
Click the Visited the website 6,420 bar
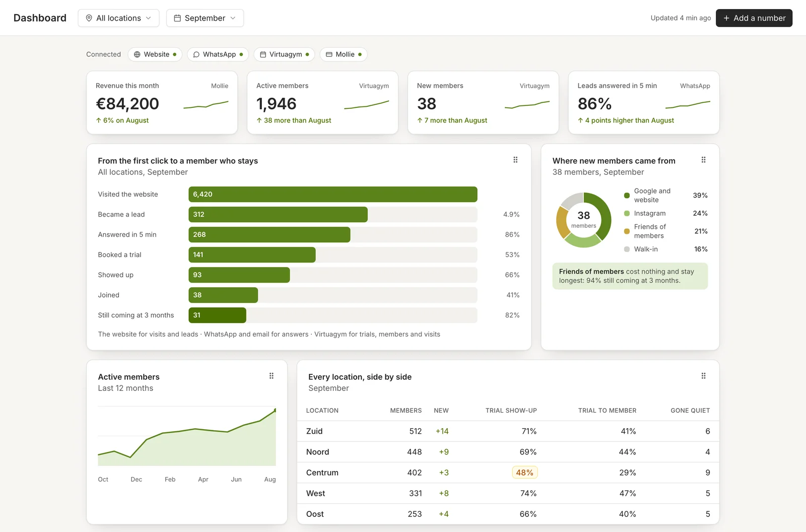pos(333,194)
